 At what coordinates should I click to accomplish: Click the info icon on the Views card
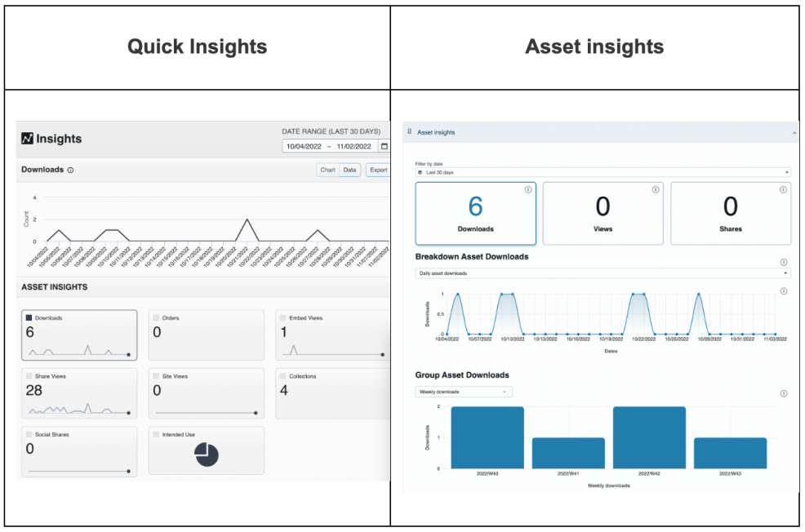point(656,189)
